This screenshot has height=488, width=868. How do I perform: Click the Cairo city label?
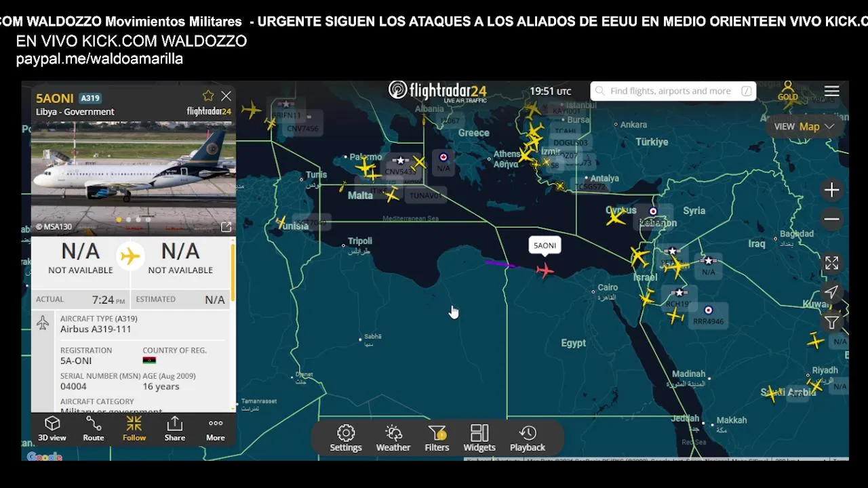tap(608, 288)
